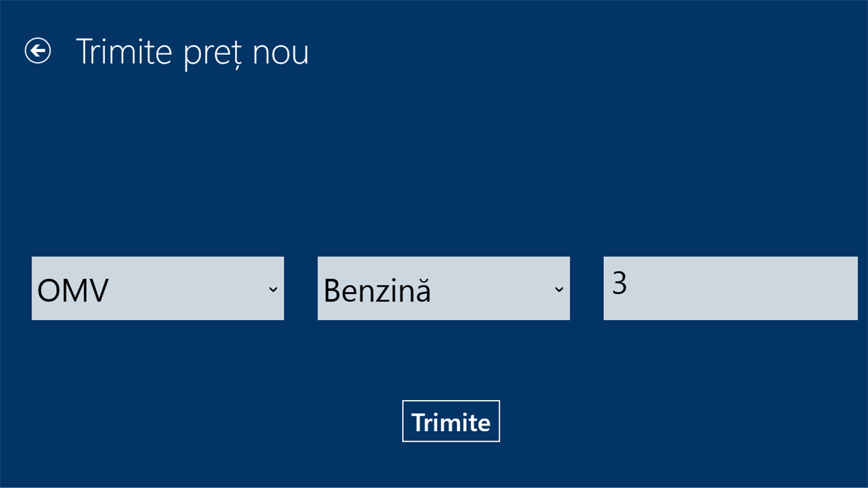Click the back arrow icon

[37, 51]
